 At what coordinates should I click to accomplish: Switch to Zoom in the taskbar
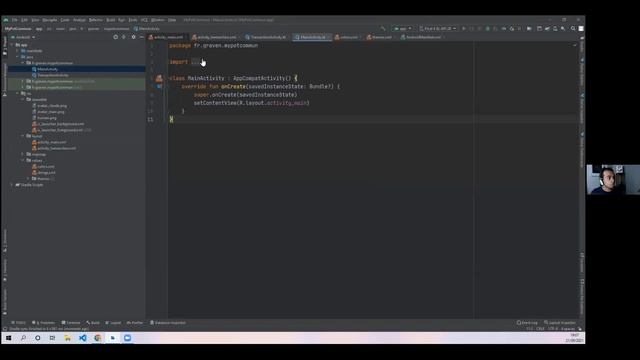pos(127,338)
